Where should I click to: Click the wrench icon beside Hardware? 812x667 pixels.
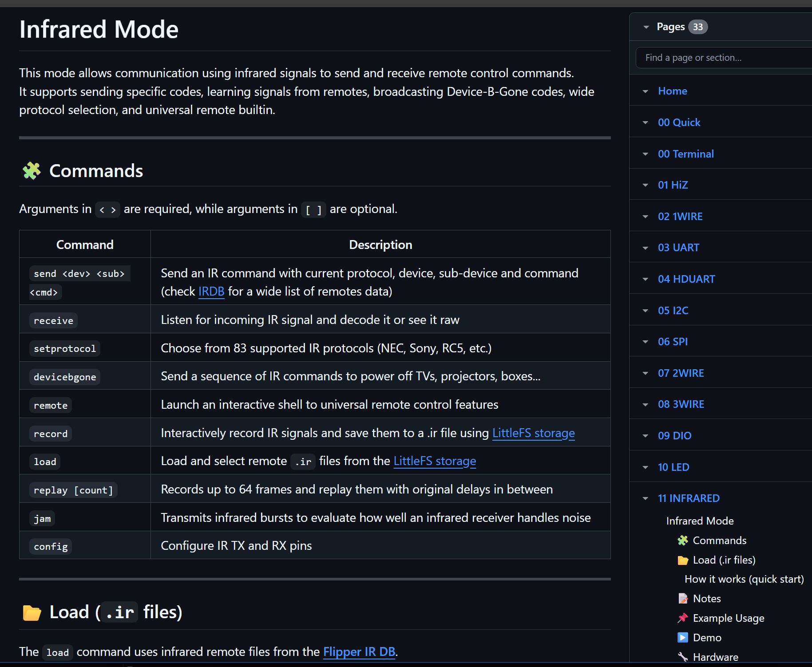click(x=682, y=657)
